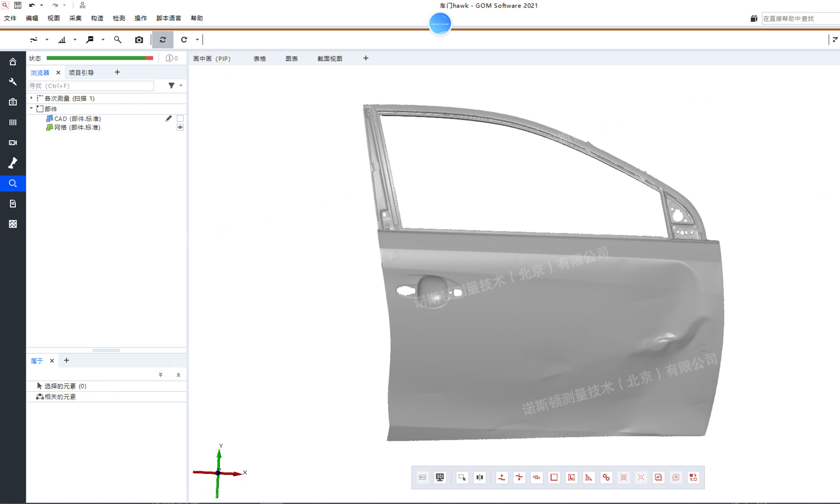Switch to the 截面视图 tab

pyautogui.click(x=330, y=58)
